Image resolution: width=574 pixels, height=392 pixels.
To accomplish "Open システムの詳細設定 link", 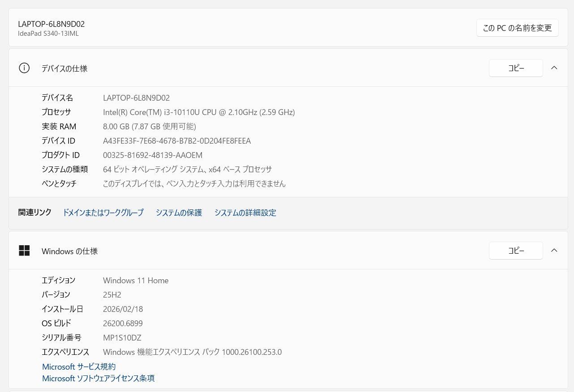I will pos(245,213).
